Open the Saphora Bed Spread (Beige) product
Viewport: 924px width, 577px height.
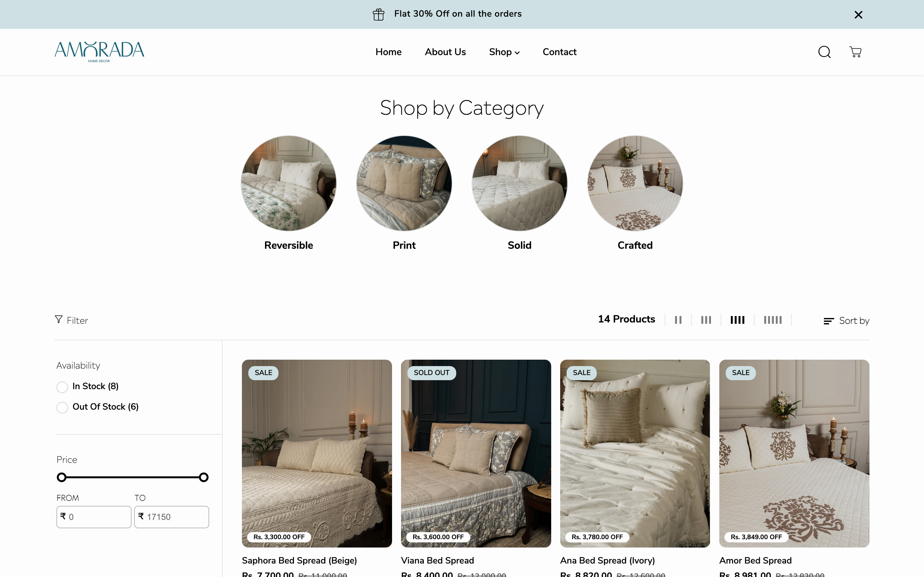(299, 560)
